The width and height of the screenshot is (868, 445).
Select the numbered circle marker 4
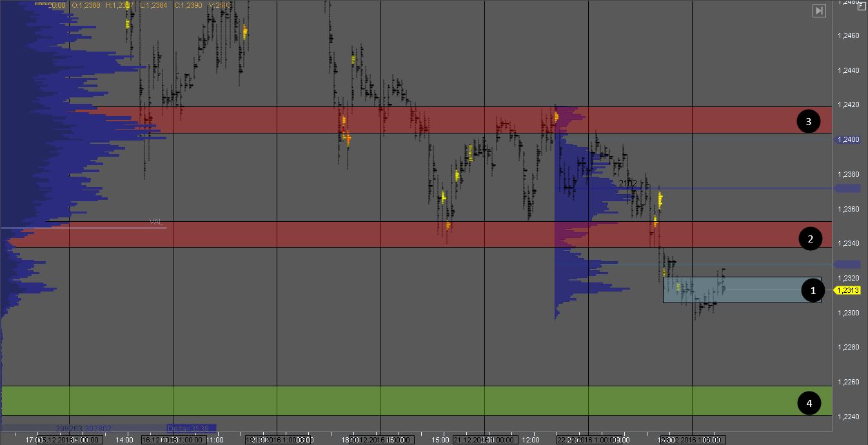(808, 404)
